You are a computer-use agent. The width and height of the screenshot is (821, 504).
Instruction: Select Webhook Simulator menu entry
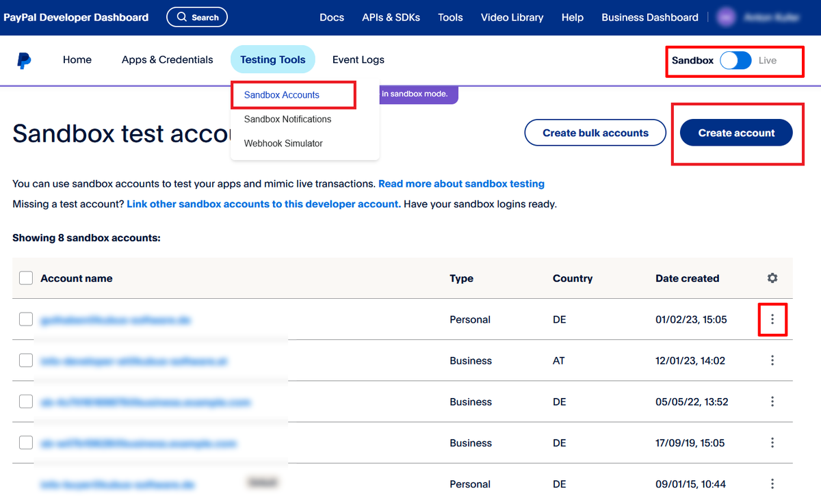click(283, 144)
